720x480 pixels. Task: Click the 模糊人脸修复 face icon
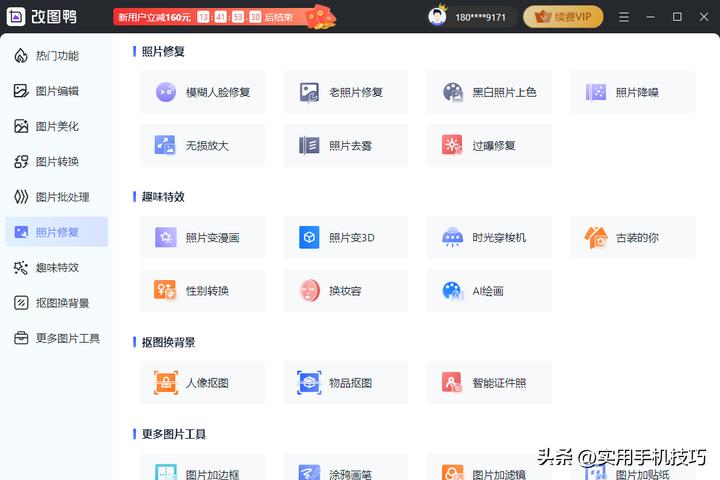pyautogui.click(x=166, y=92)
